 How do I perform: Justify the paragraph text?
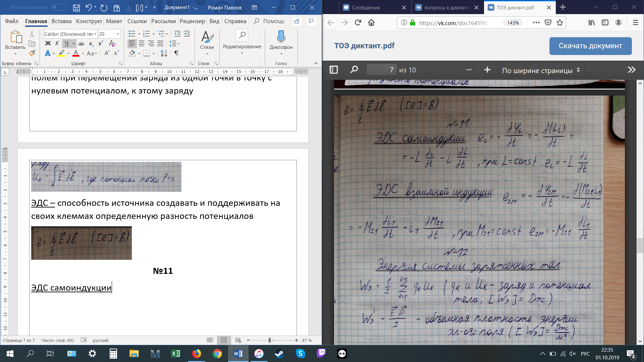[x=160, y=44]
